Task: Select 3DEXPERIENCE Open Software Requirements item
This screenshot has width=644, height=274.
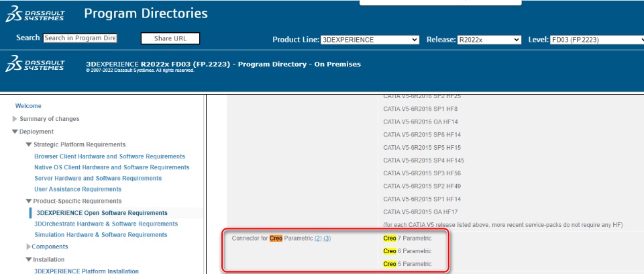Action: [102, 213]
